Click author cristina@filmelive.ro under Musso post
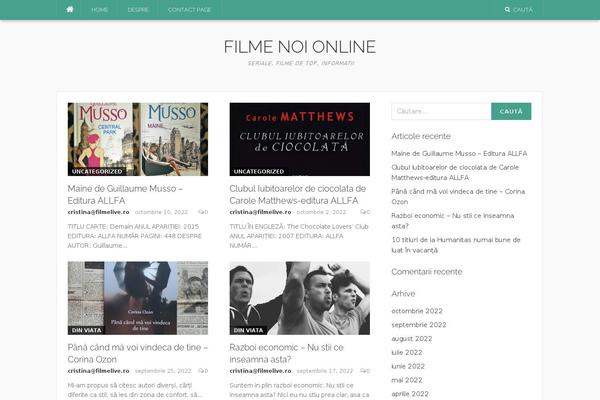Screen dimensions: 600x400 (x=98, y=212)
